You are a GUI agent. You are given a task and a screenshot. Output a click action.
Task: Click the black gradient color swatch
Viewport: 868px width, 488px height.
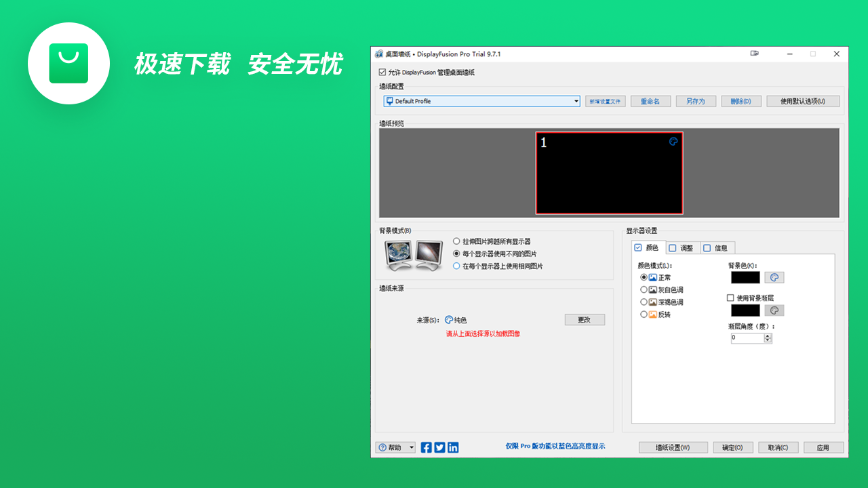tap(745, 310)
